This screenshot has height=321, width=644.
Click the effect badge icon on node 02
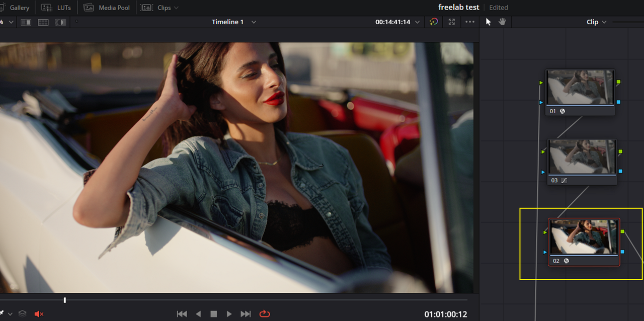[566, 261]
